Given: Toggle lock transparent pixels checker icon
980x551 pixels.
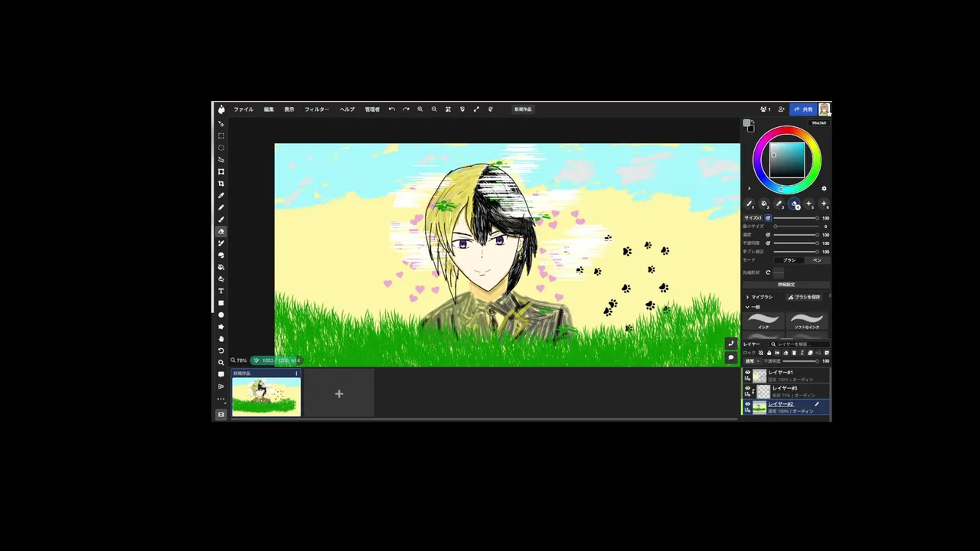Looking at the screenshot, I should point(760,353).
